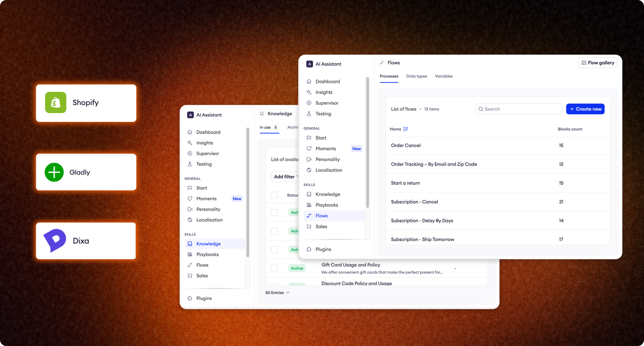Click the Playbooks icon in the Knowledge window sidebar
This screenshot has height=346, width=644.
click(190, 254)
